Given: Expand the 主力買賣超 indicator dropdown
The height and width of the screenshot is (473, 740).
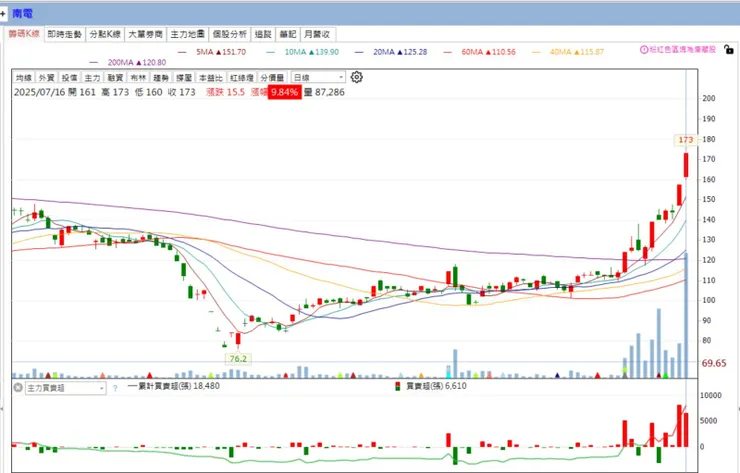Looking at the screenshot, I should 65,388.
